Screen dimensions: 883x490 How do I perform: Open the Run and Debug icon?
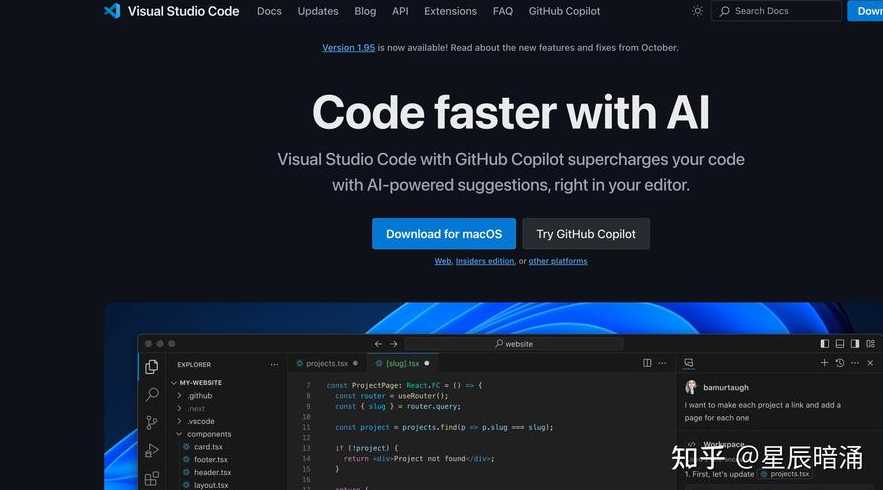tap(151, 450)
